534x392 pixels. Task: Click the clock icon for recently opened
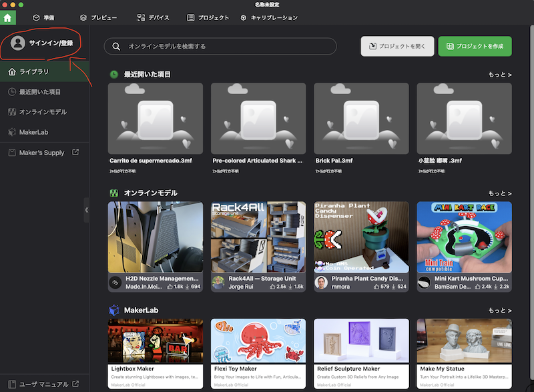12,91
